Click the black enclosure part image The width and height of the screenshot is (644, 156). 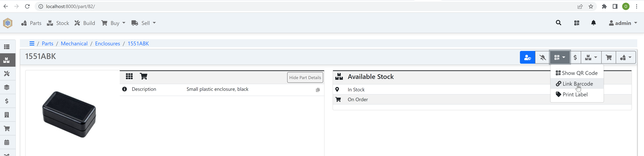pyautogui.click(x=69, y=114)
